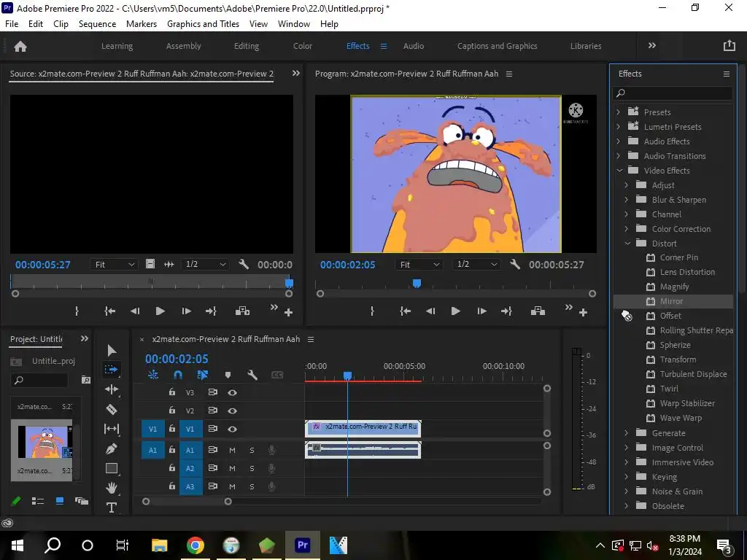Toggle nest sequence insert mode icon
The height and width of the screenshot is (560, 747).
coord(153,376)
